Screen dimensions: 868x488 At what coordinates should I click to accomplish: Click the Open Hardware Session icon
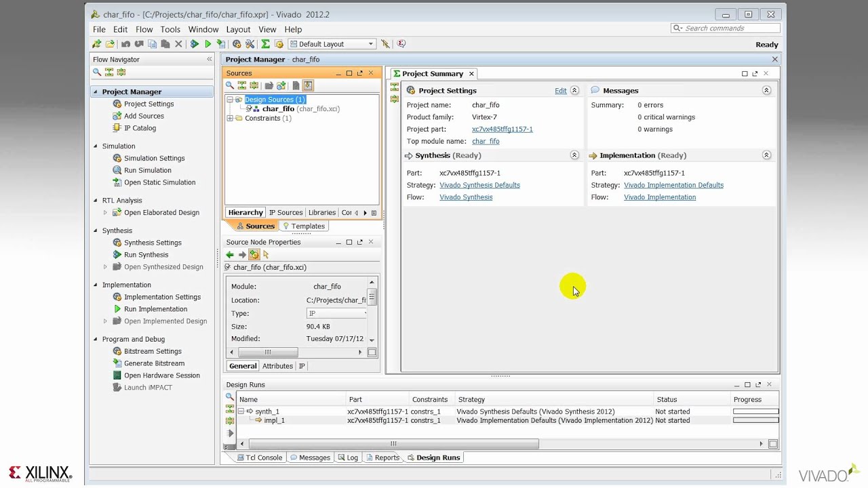(x=117, y=375)
